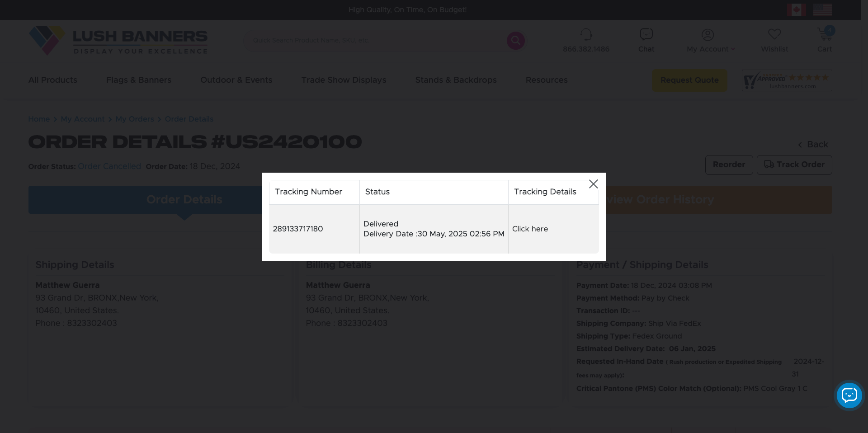Expand the My Account dropdown
The height and width of the screenshot is (433, 868).
pos(710,49)
